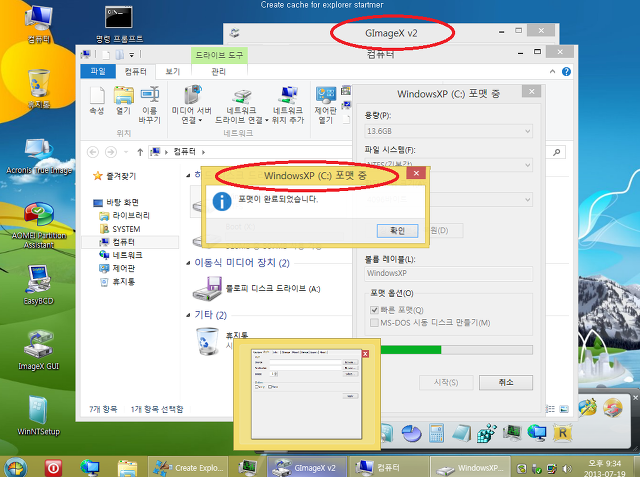Launch WinNTSetup desktop icon
The width and height of the screenshot is (640, 477).
pyautogui.click(x=39, y=415)
